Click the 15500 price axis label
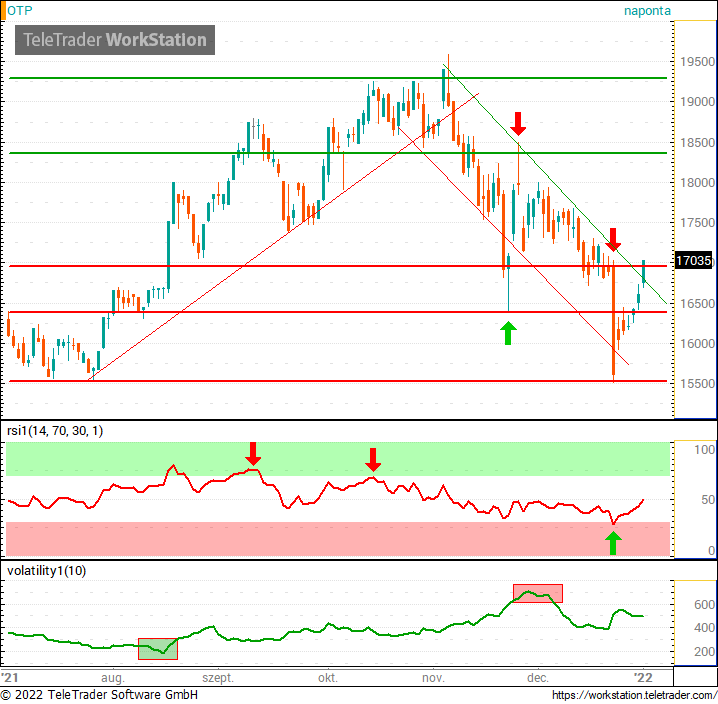The height and width of the screenshot is (704, 718). (x=697, y=384)
